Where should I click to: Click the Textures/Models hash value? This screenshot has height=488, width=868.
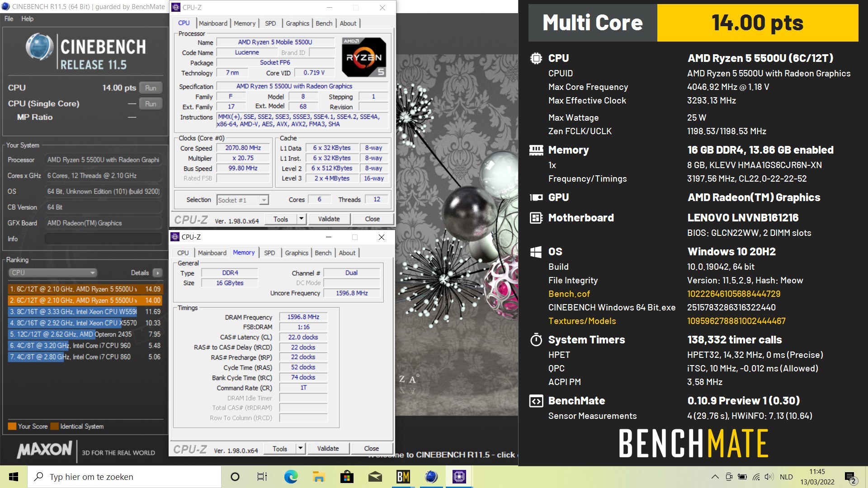736,321
